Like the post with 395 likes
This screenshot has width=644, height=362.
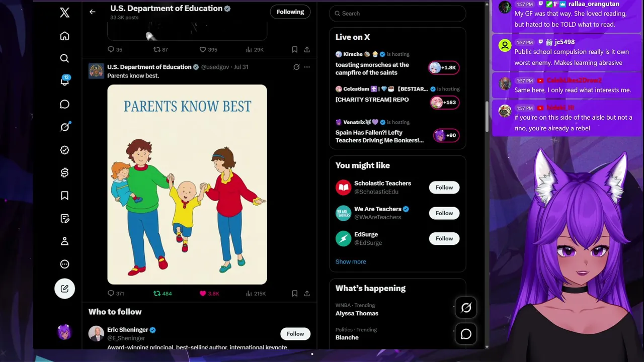coord(208,49)
